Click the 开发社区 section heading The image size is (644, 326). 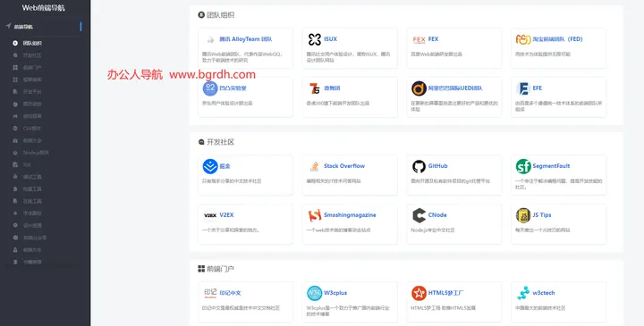pos(221,142)
